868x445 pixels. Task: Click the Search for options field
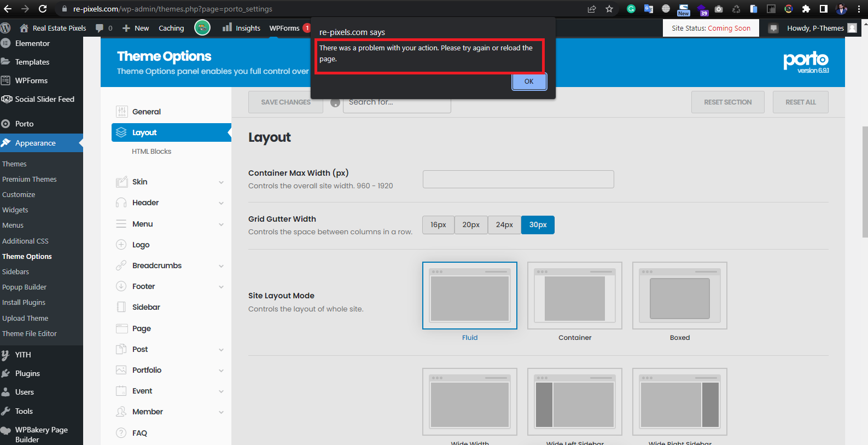pyautogui.click(x=397, y=102)
